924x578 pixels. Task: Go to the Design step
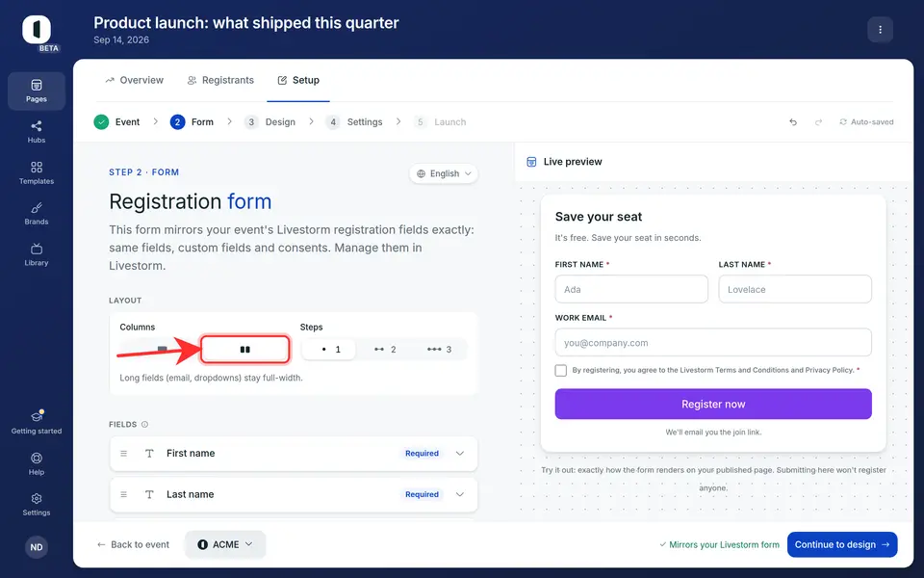pos(269,122)
